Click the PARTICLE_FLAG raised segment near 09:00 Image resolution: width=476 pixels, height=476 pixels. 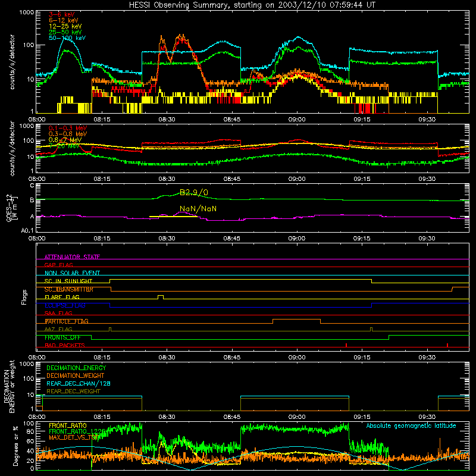tap(296, 320)
